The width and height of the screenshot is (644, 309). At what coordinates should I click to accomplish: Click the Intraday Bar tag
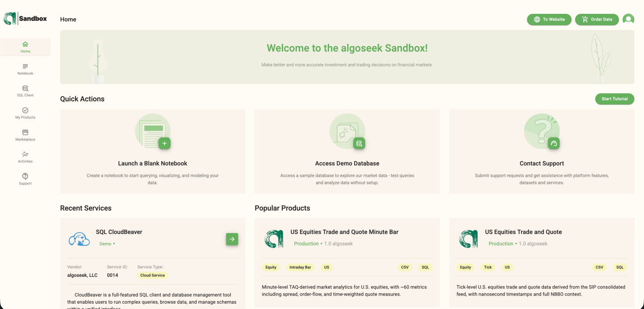point(300,267)
